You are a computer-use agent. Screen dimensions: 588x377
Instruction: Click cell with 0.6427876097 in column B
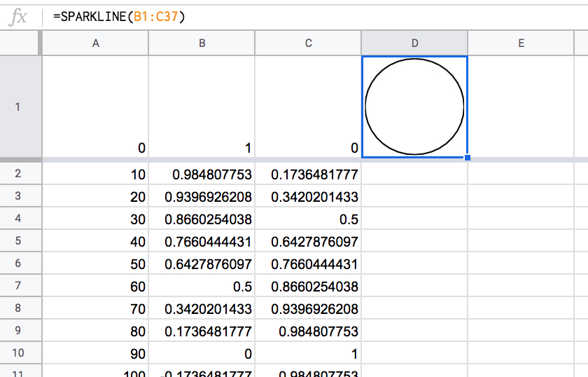pos(202,263)
